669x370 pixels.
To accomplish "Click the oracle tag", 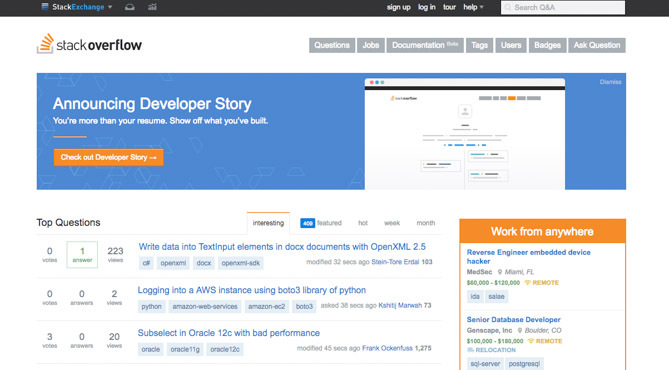I will pos(151,349).
